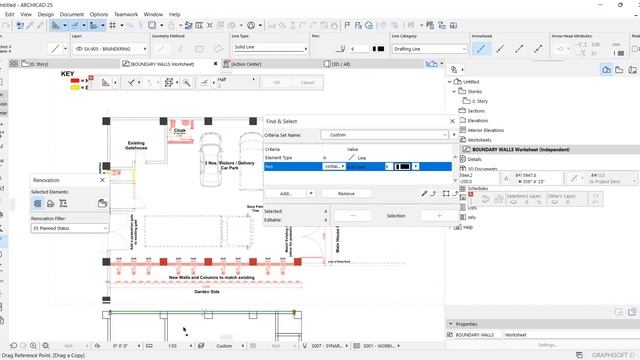This screenshot has height=360, width=640.
Task: Click the Pen color swatch in info box
Action: pos(378,49)
